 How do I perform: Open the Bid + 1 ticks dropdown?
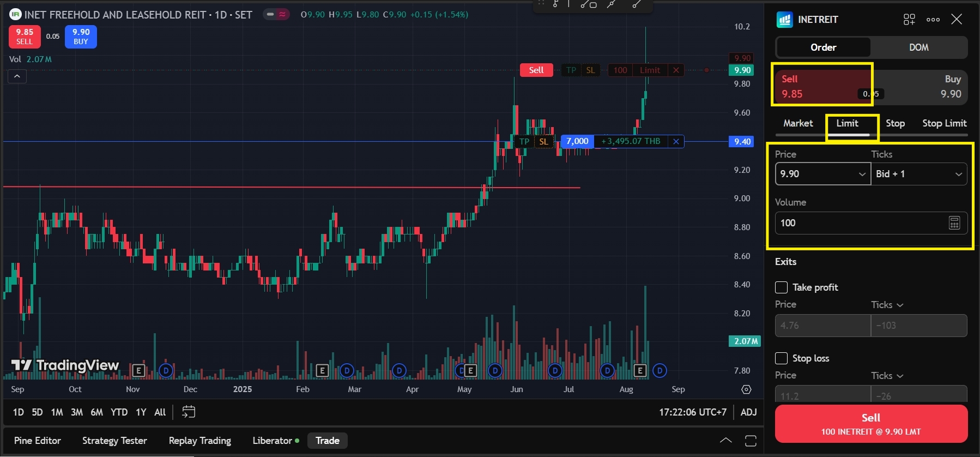pyautogui.click(x=919, y=174)
